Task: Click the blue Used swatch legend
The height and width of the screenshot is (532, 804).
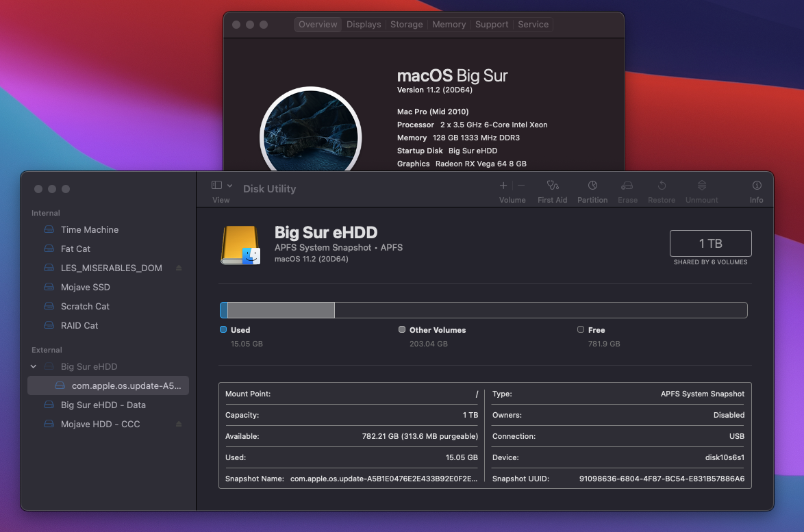Action: (x=223, y=329)
